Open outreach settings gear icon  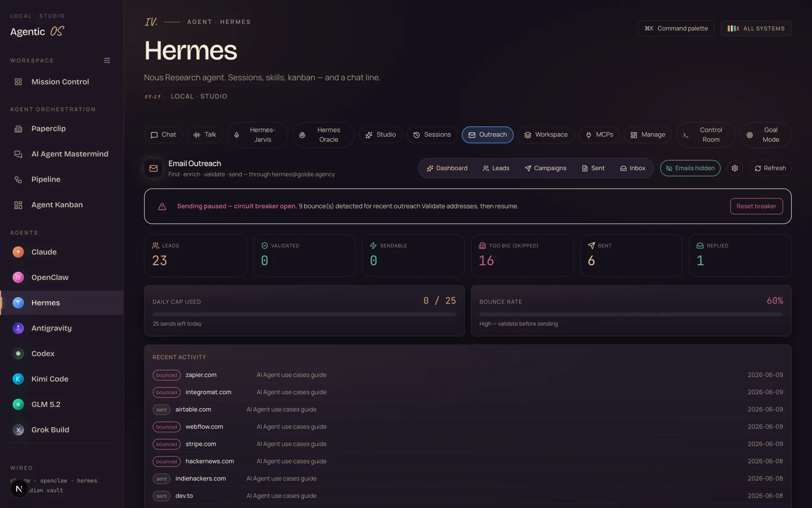tap(735, 168)
